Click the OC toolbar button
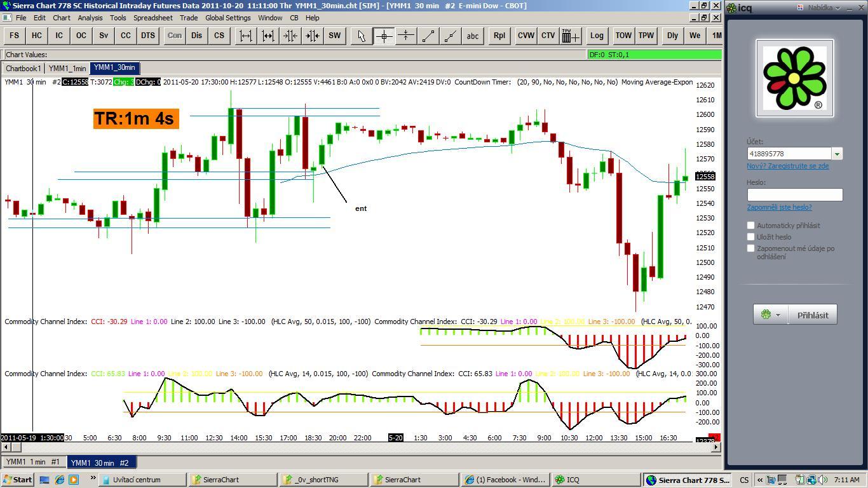Image resolution: width=868 pixels, height=488 pixels. (81, 36)
